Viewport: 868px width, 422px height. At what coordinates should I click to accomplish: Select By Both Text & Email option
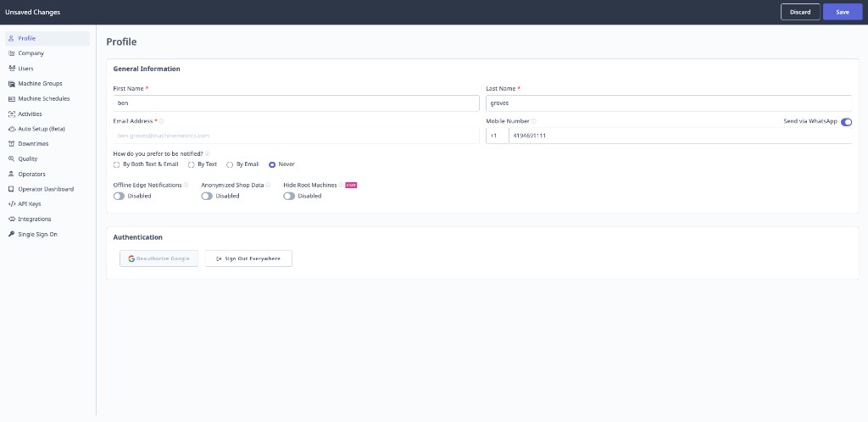pos(116,164)
